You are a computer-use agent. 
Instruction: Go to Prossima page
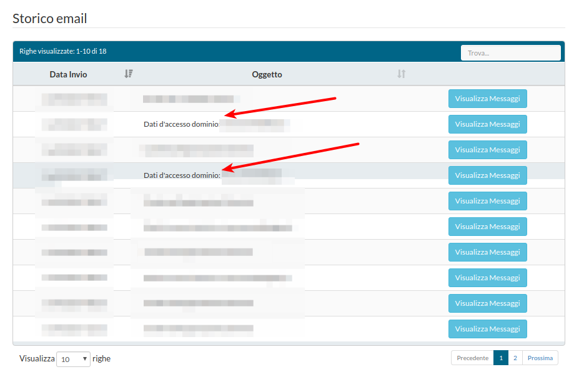pyautogui.click(x=540, y=358)
